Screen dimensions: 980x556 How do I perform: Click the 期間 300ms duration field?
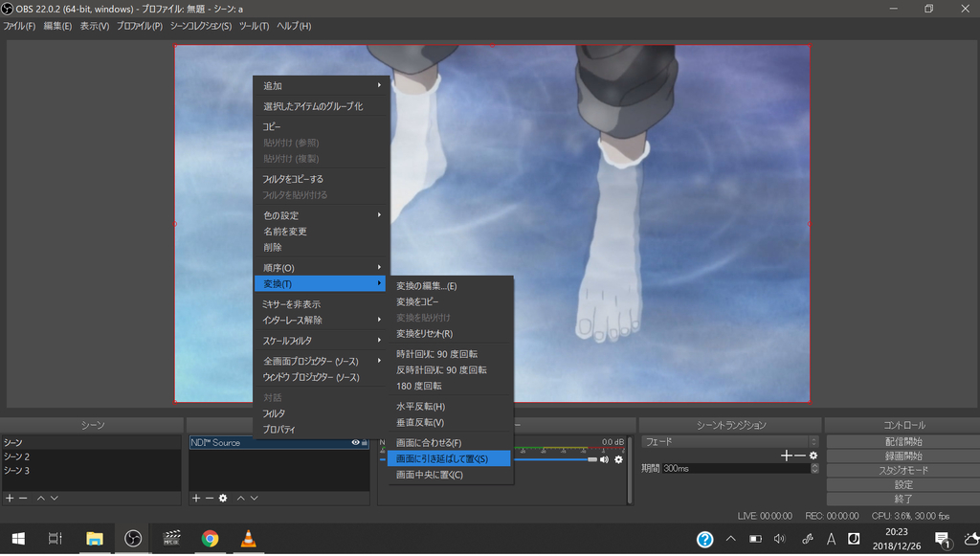736,469
